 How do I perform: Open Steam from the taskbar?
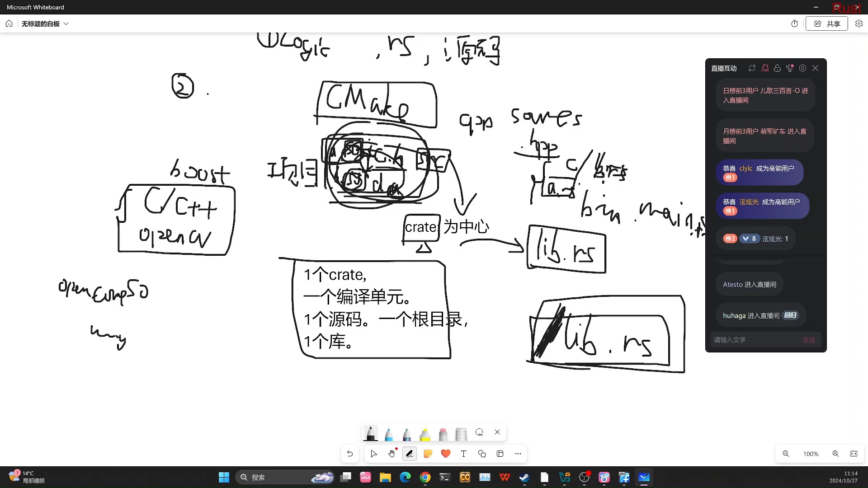[524, 477]
